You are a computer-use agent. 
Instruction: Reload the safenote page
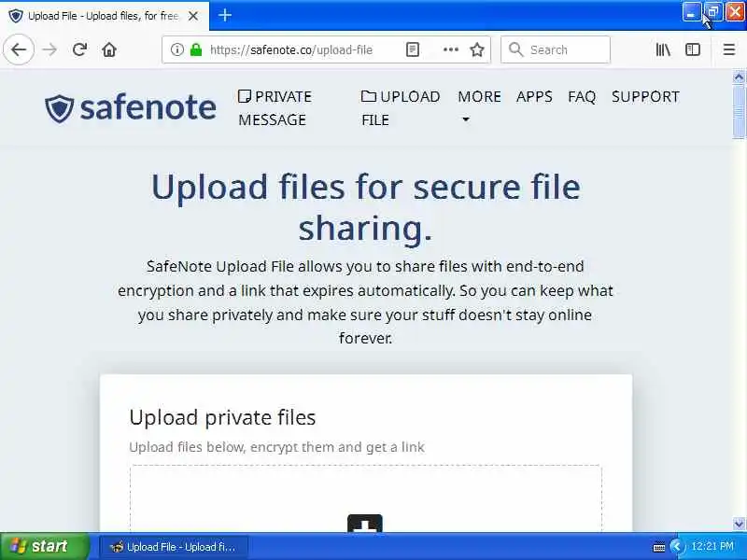click(x=79, y=49)
